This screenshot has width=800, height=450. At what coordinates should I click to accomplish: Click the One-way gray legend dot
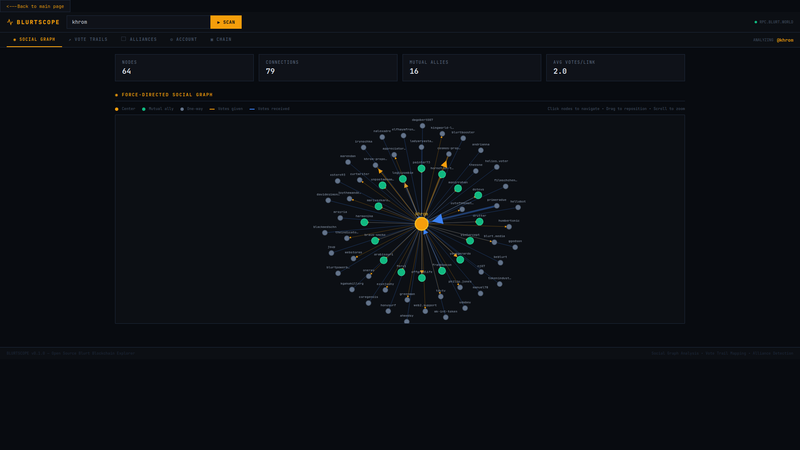tap(182, 108)
